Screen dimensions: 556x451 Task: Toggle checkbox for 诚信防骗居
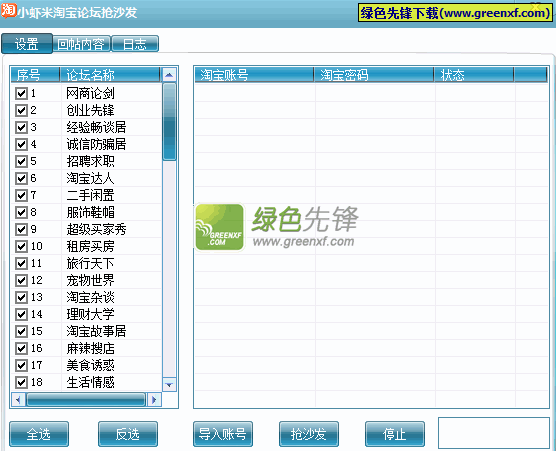coord(21,145)
